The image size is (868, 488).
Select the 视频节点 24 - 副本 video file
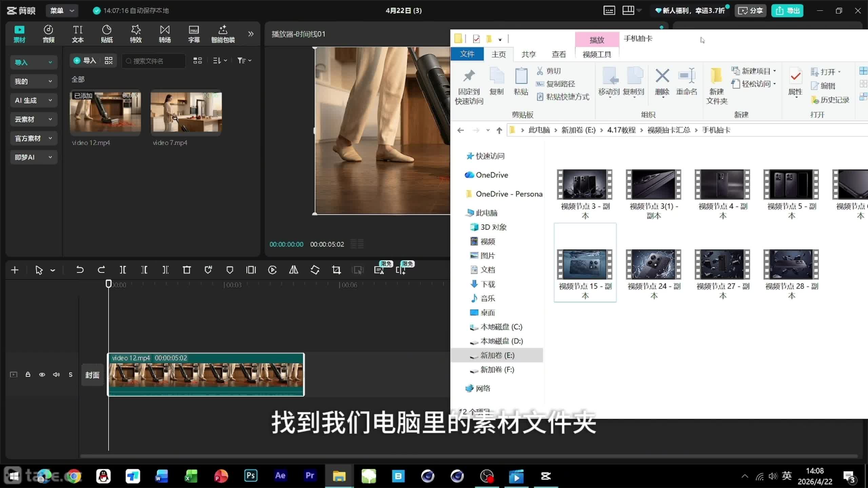tap(654, 274)
